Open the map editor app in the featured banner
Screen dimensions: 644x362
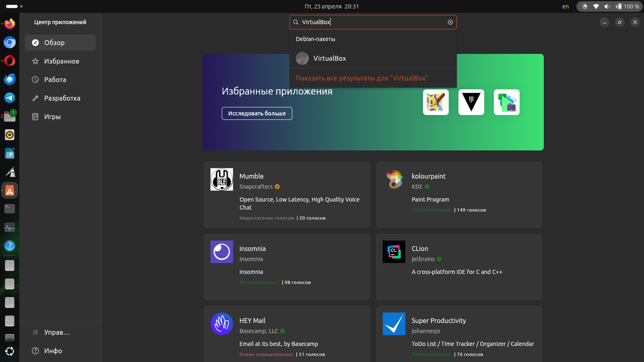(436, 102)
